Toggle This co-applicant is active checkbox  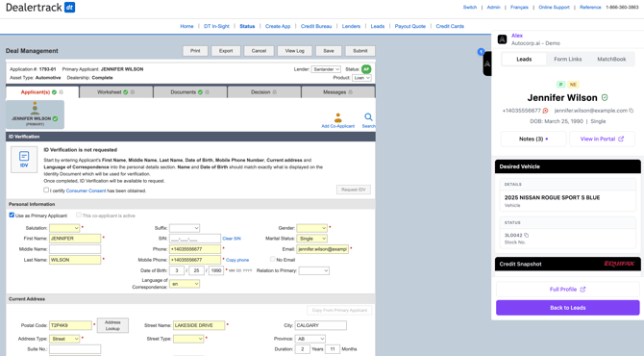[x=79, y=215]
